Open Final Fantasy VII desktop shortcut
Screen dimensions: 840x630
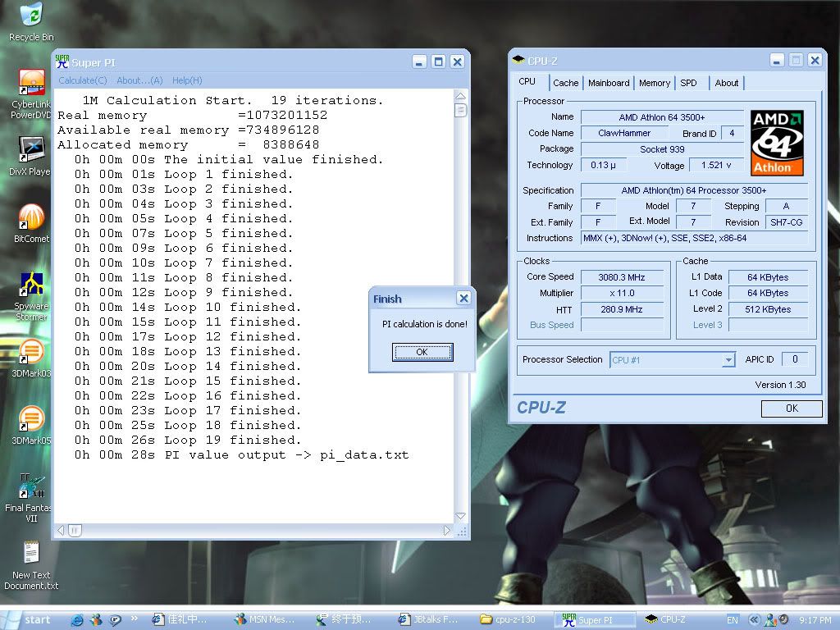(x=31, y=487)
